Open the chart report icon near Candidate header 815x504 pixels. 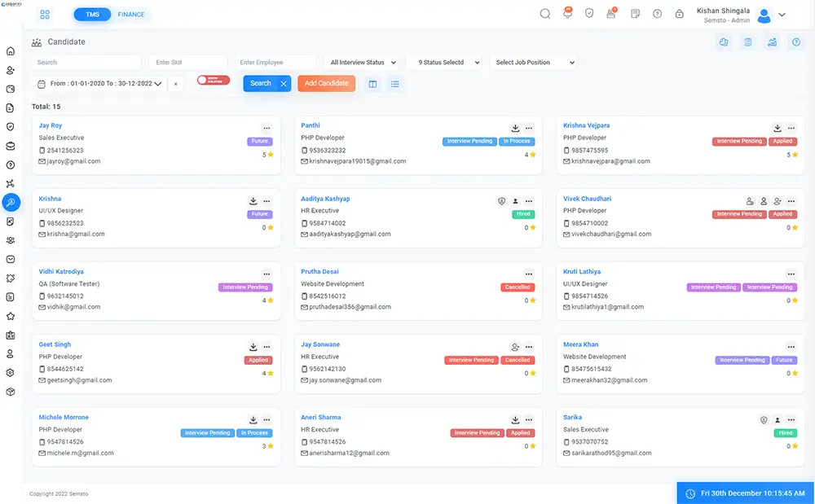tap(772, 42)
